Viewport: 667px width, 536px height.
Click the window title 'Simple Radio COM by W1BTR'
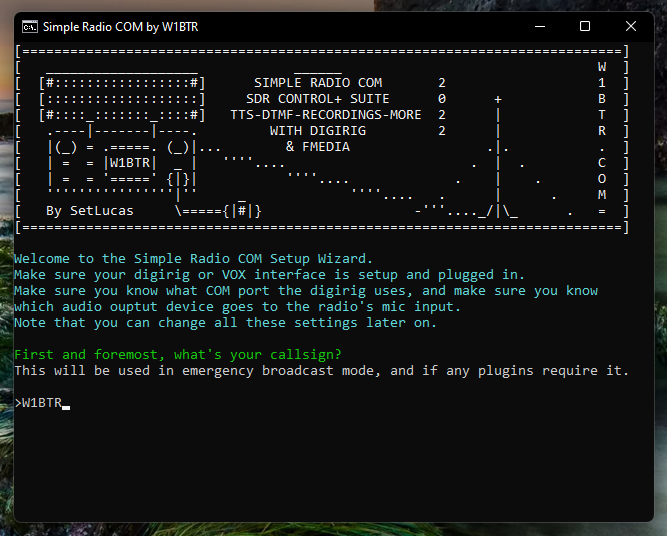tap(120, 27)
